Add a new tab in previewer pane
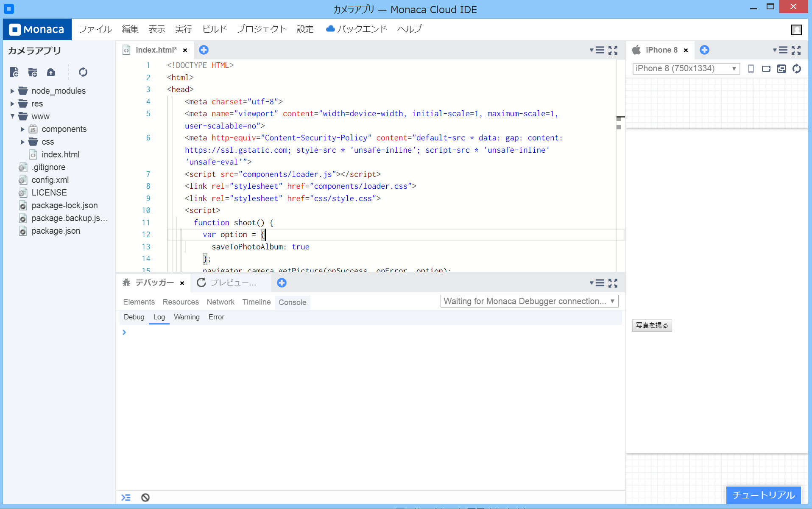 704,50
